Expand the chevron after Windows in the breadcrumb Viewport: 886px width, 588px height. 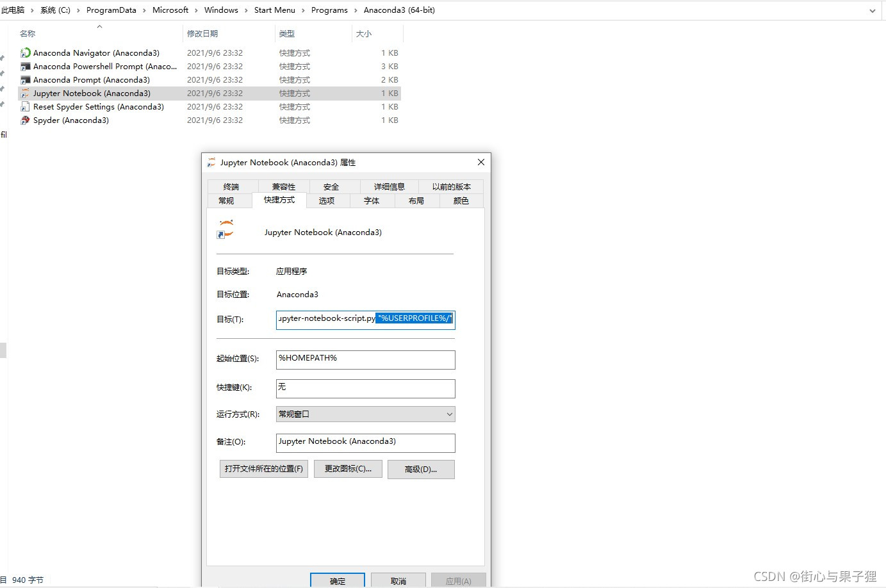pyautogui.click(x=246, y=10)
